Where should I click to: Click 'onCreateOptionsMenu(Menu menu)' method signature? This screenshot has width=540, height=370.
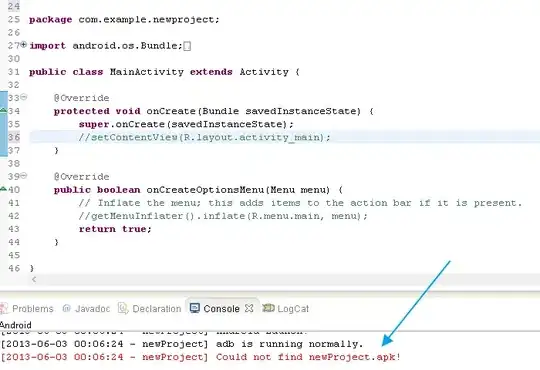[x=238, y=190]
